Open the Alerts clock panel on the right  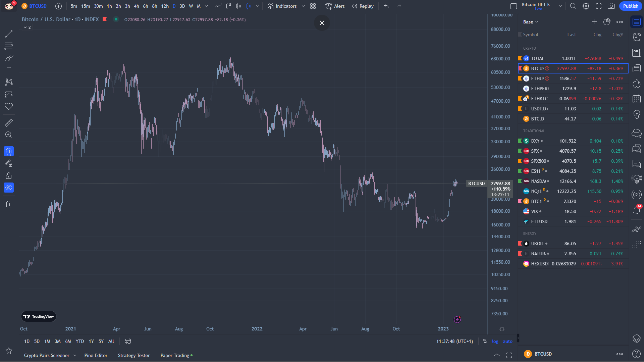point(636,37)
